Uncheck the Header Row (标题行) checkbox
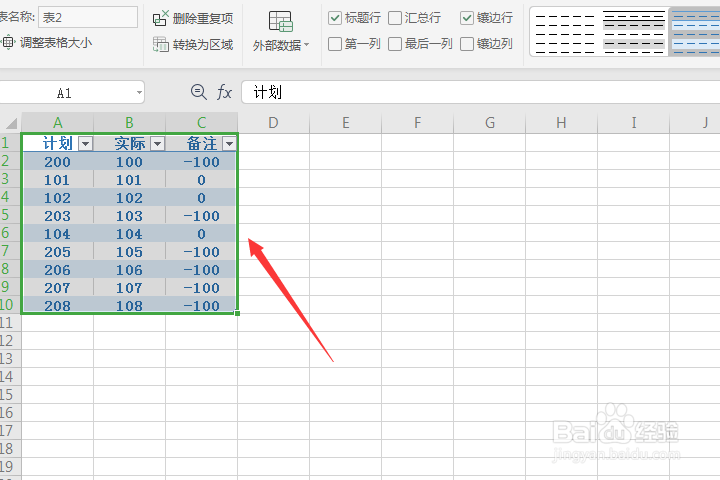The width and height of the screenshot is (720, 480). point(335,18)
